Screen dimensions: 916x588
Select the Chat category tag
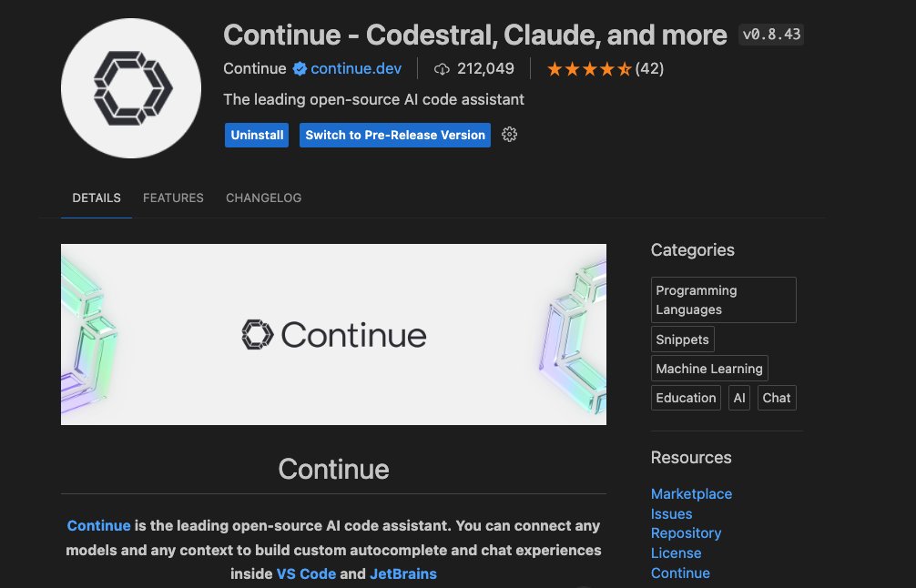(x=777, y=398)
